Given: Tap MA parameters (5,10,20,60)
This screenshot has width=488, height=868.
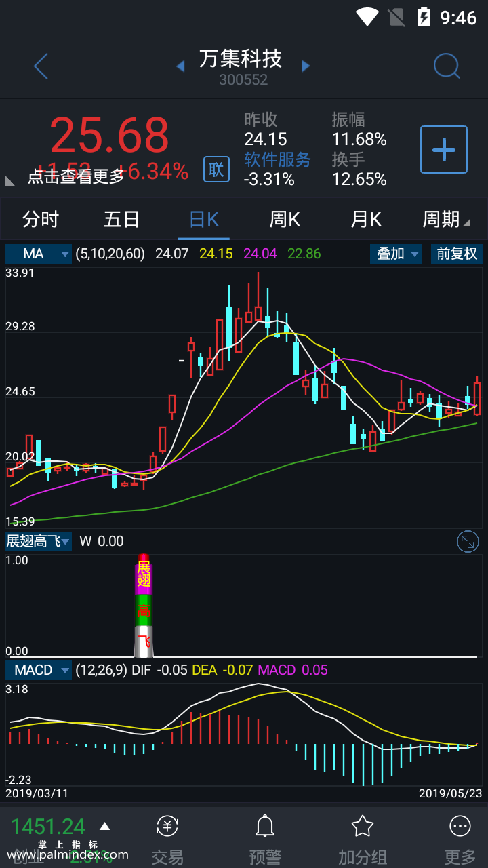Looking at the screenshot, I should (x=110, y=254).
